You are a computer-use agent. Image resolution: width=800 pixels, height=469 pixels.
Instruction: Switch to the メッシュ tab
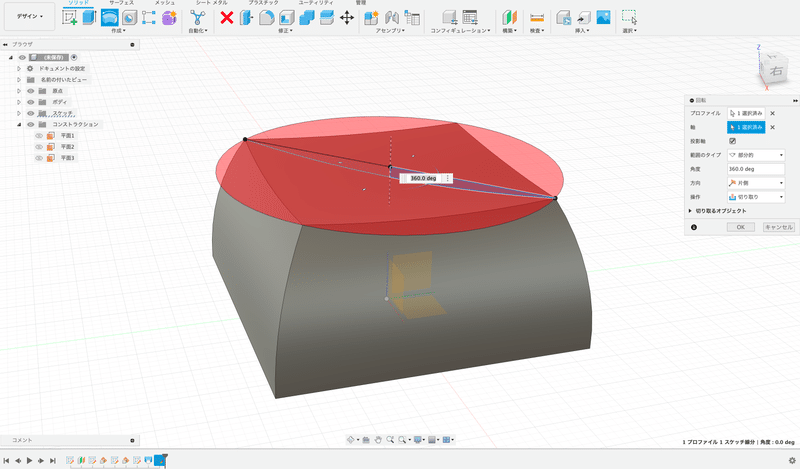pyautogui.click(x=165, y=3)
